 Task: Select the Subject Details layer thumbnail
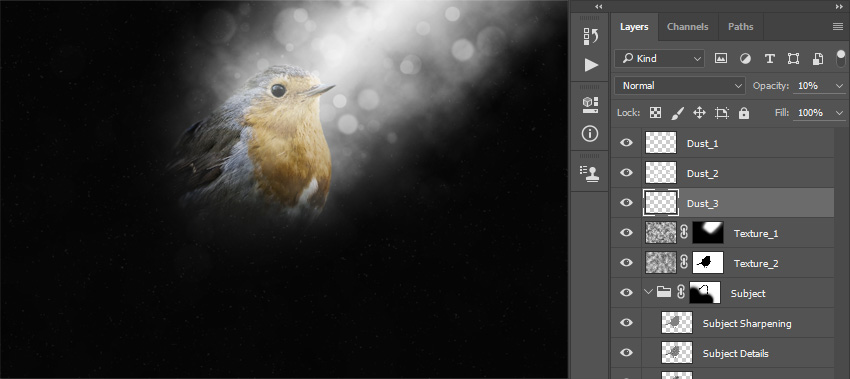pyautogui.click(x=677, y=352)
